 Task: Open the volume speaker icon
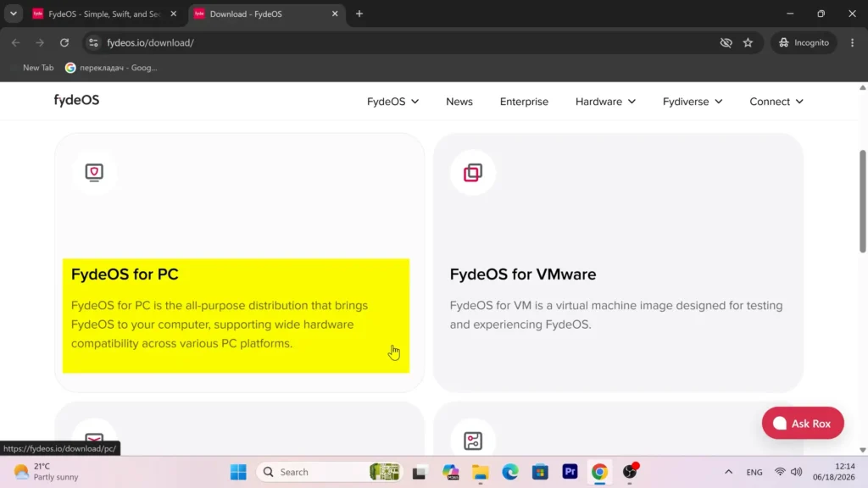coord(797,472)
